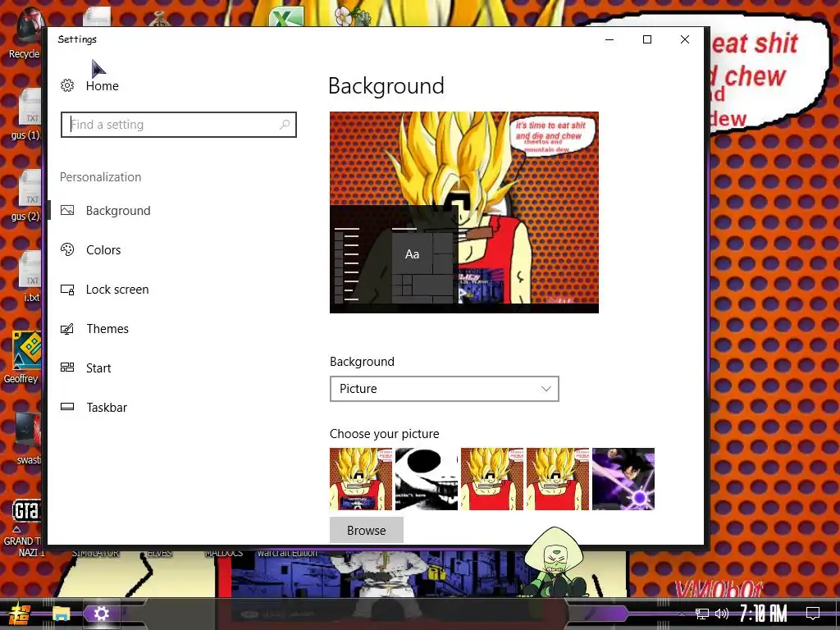Click the Settings gear taskbar button
Screen dimensions: 840x630
click(101, 614)
